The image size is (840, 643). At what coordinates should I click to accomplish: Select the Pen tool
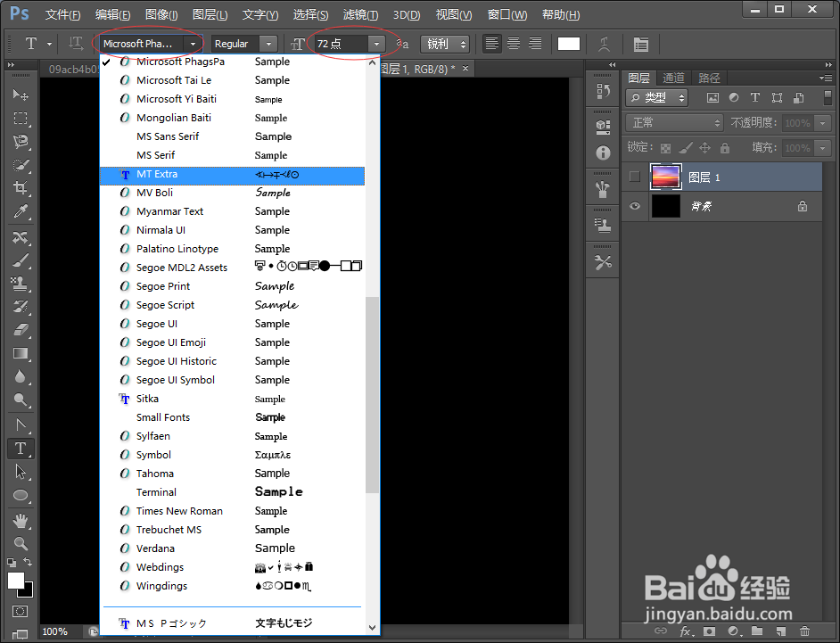(x=21, y=425)
